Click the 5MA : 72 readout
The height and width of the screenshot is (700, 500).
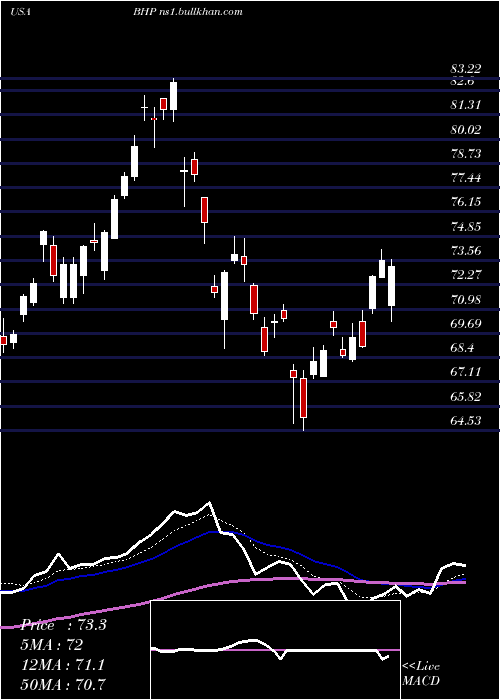point(52,644)
